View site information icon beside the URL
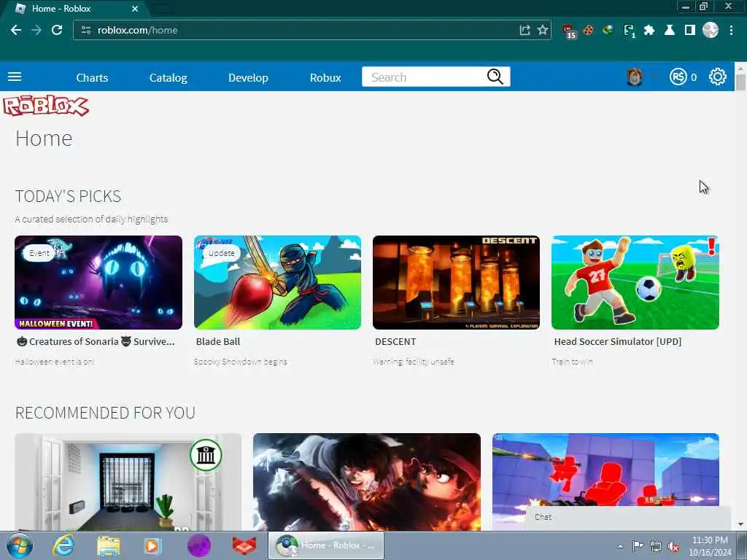 click(86, 30)
